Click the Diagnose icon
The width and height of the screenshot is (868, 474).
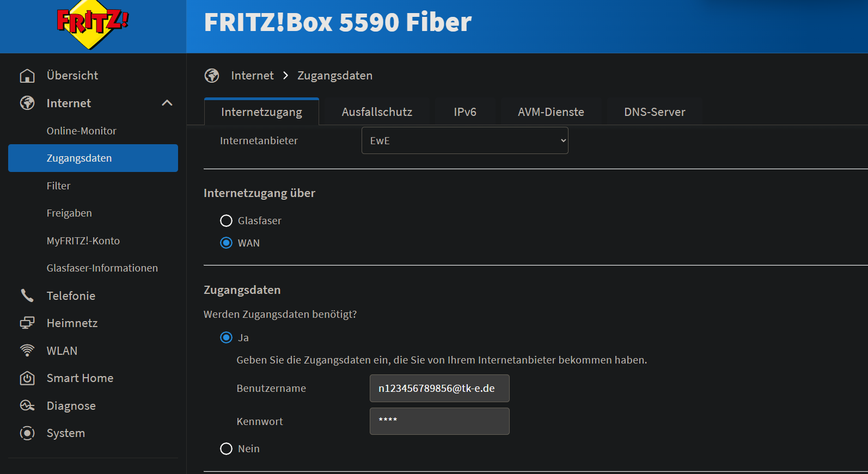(x=27, y=405)
